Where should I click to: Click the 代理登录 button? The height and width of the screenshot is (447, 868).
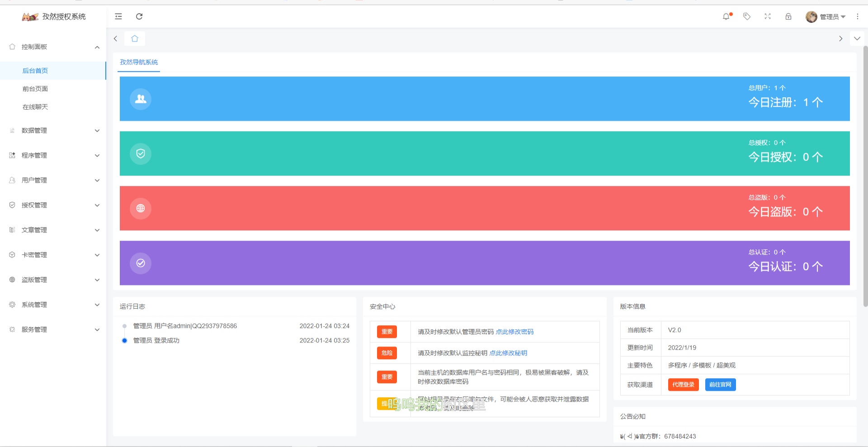(x=683, y=385)
